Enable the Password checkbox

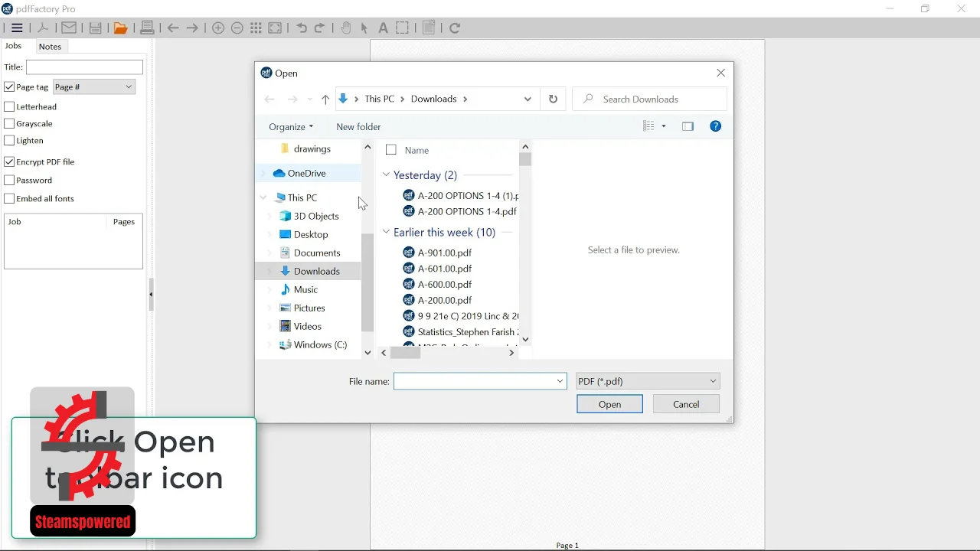point(9,181)
